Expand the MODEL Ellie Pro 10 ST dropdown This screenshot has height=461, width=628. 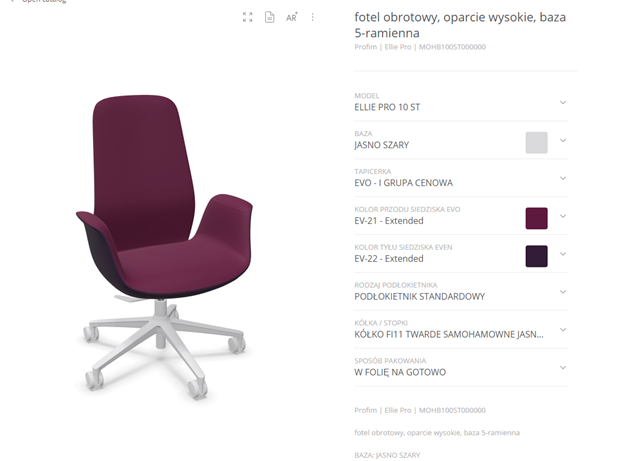[461, 103]
